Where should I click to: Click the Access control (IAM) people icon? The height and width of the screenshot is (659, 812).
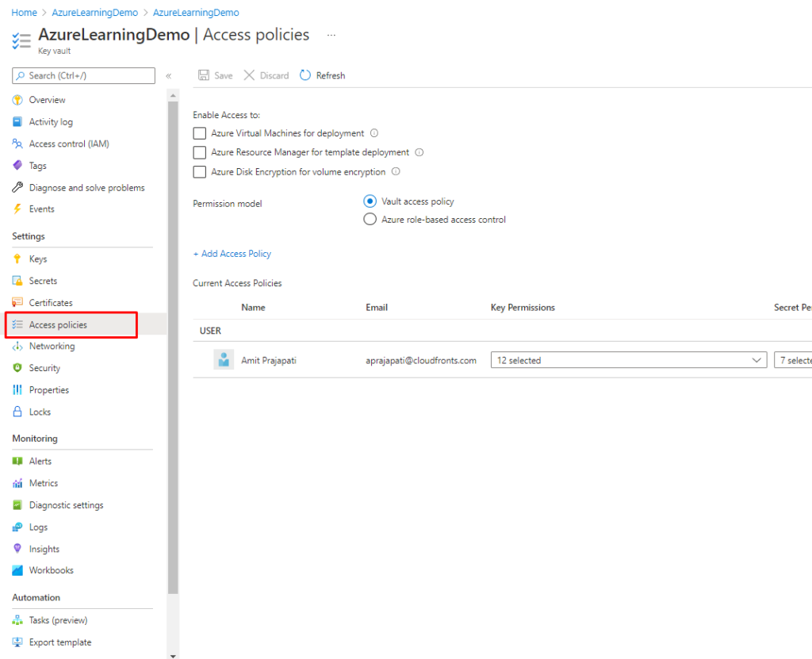(x=17, y=144)
